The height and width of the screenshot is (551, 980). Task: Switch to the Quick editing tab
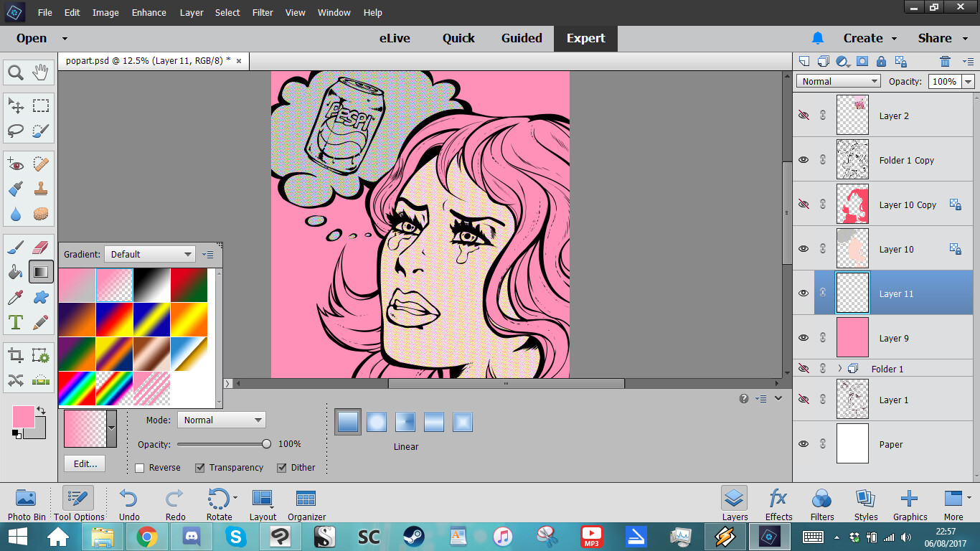click(458, 38)
